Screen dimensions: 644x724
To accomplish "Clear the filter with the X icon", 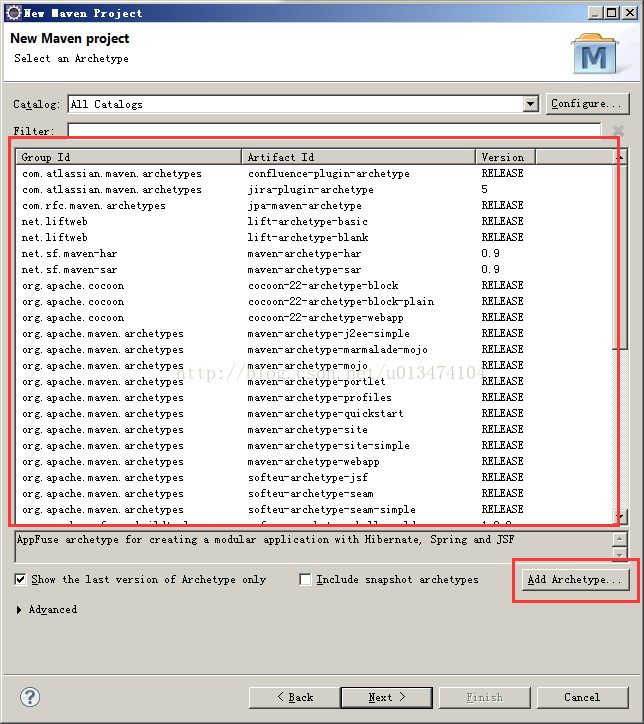I will pyautogui.click(x=618, y=131).
